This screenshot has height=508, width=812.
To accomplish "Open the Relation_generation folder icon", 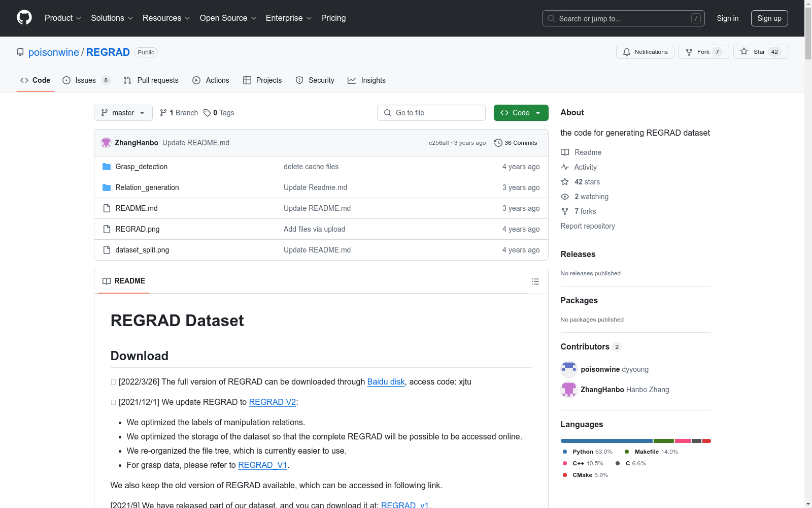I will coord(107,187).
